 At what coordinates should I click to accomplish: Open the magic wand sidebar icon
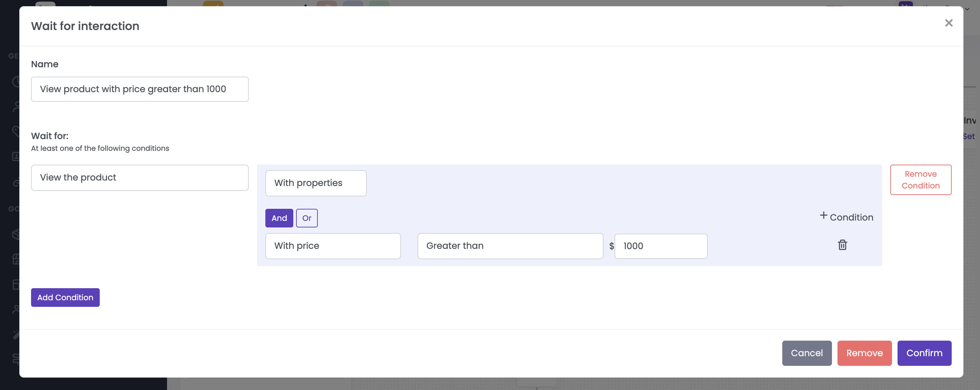point(16,334)
